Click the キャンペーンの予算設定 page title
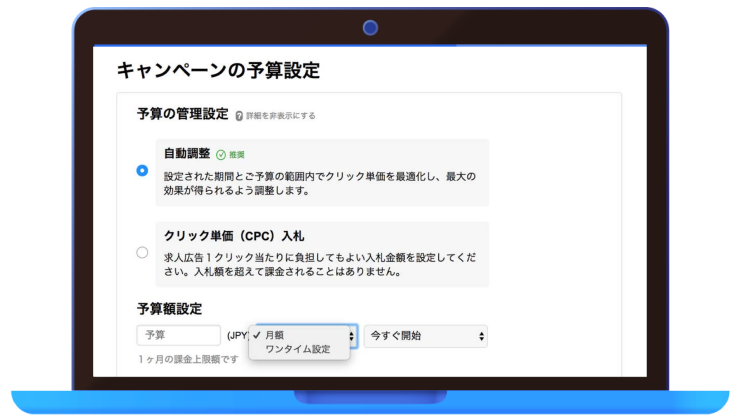The image size is (740, 416). (x=219, y=70)
